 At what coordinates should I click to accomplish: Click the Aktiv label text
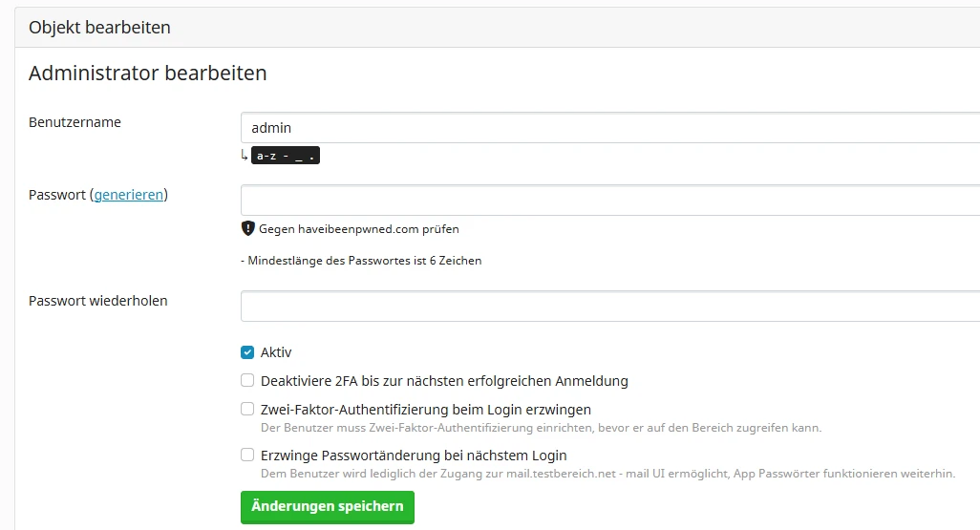tap(276, 352)
